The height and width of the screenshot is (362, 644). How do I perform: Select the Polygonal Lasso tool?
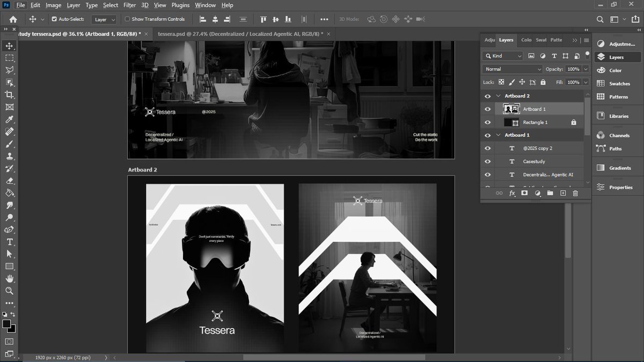9,70
